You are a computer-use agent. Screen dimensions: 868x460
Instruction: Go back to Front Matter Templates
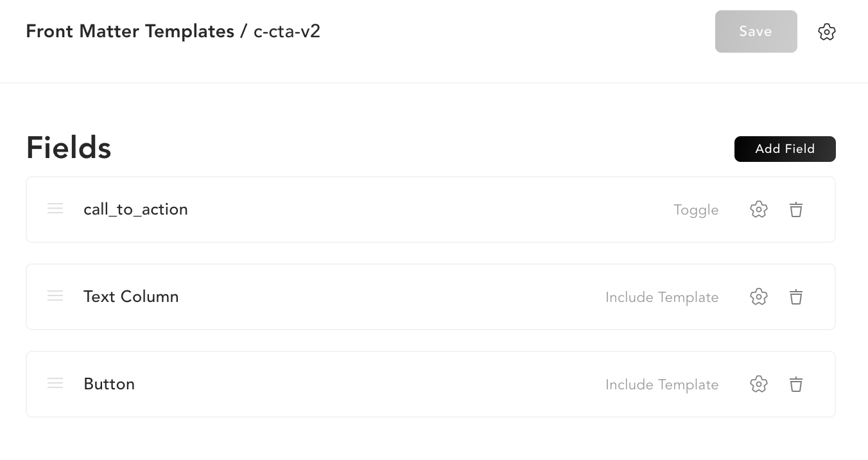pos(130,31)
